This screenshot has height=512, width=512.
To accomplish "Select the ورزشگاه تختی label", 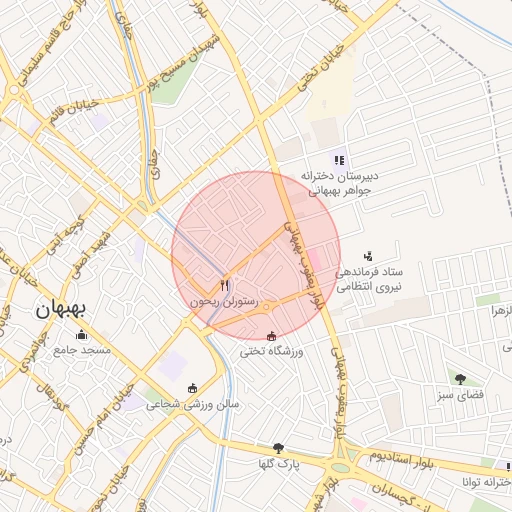I will click(x=272, y=352).
